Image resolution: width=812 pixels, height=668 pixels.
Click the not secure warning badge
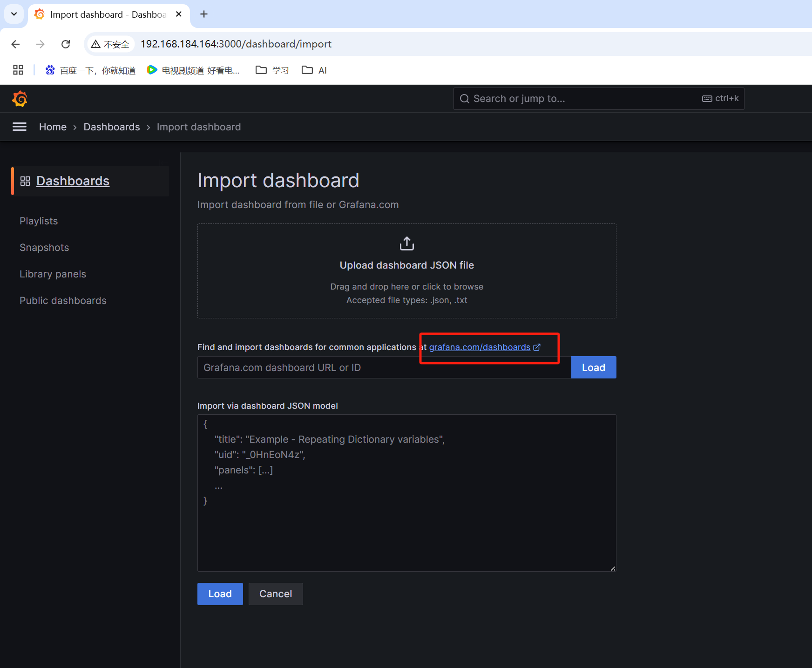(111, 44)
